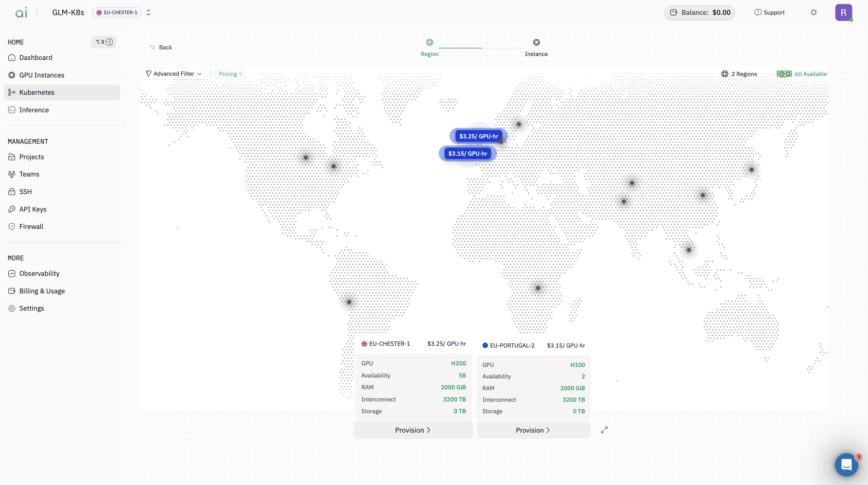Open the EU-CHESTER-1 region selector
Screen dimensions: 868x485
coord(117,12)
